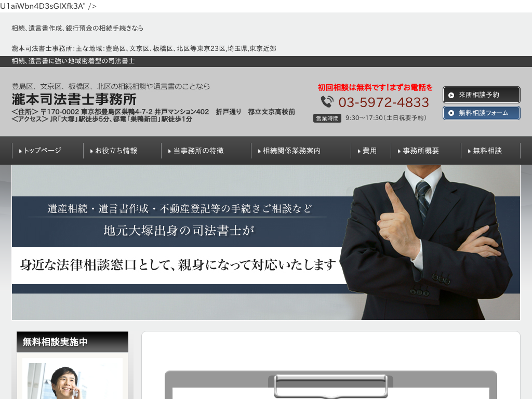The image size is (532, 399).
Task: Click the phone icon beside 03-5972-4833
Action: (x=327, y=102)
